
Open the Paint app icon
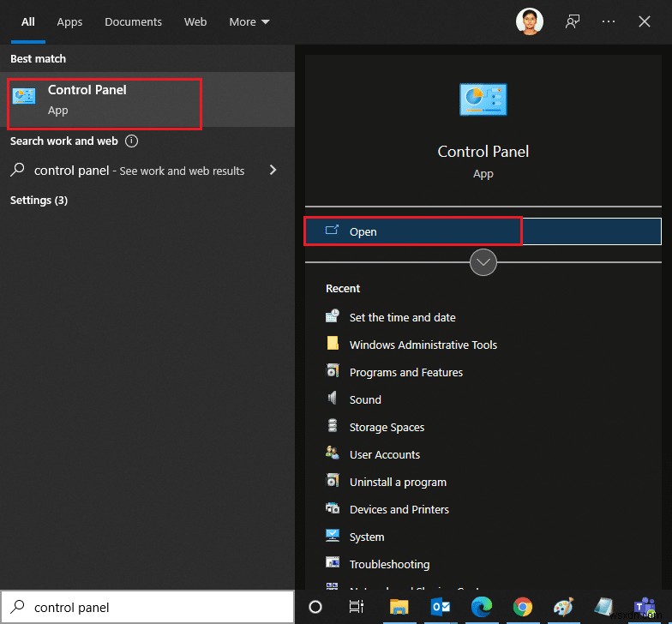click(563, 607)
